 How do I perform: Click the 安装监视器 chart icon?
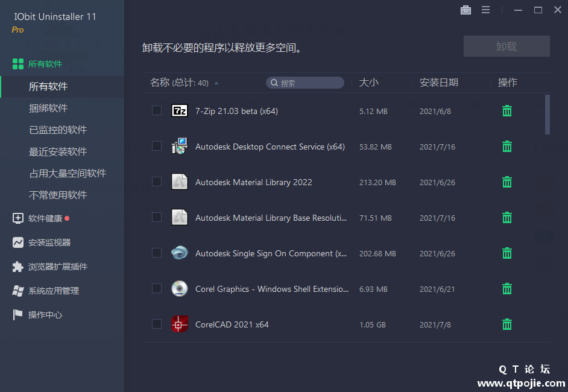pyautogui.click(x=17, y=242)
